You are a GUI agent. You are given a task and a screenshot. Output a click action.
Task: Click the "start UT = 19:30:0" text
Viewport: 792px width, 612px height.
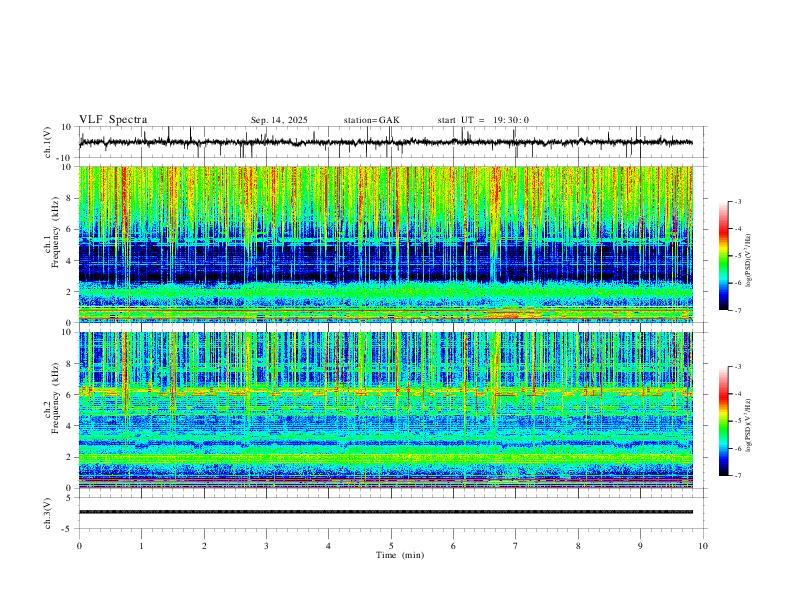click(x=483, y=120)
